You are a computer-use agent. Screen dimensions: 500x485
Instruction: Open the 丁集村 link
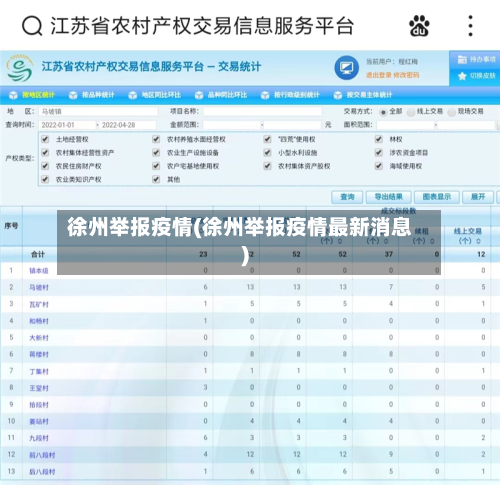tap(39, 371)
